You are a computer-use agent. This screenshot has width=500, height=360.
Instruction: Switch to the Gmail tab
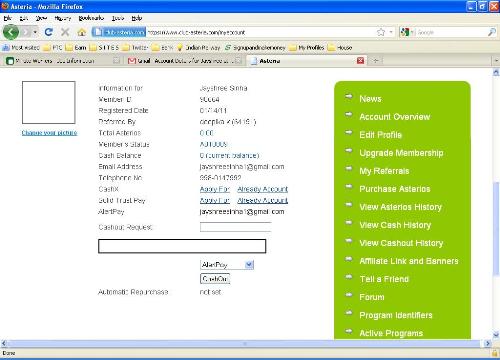(x=185, y=61)
